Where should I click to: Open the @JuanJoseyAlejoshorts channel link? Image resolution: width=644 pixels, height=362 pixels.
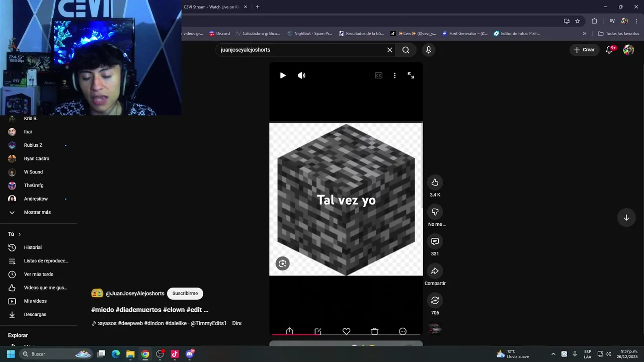click(x=135, y=293)
